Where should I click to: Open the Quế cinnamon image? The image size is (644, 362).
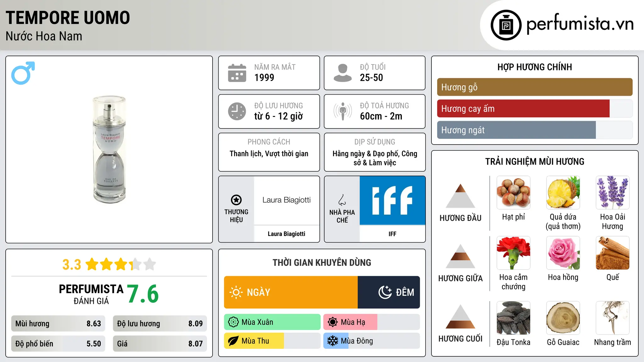click(613, 253)
